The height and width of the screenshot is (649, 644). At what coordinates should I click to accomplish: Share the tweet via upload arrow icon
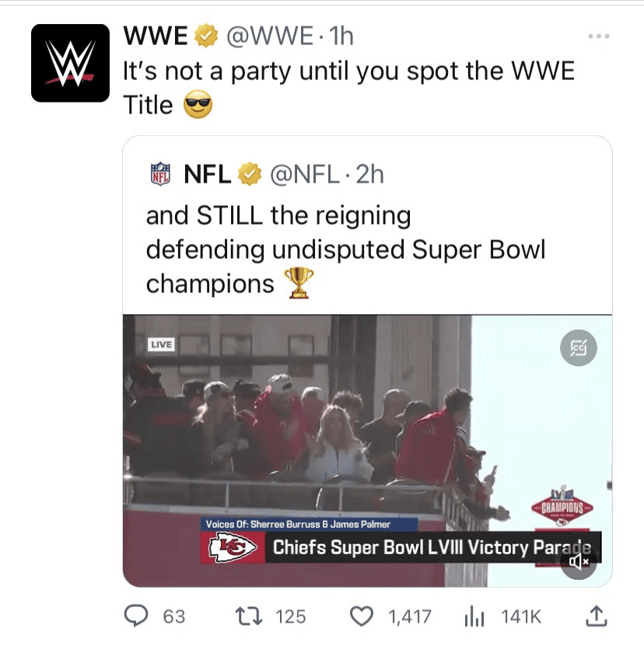coord(595,616)
